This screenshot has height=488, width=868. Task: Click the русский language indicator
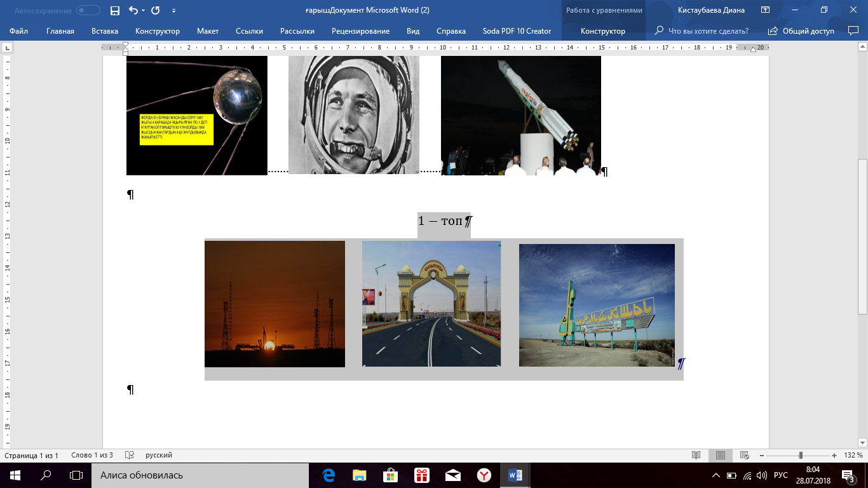click(159, 456)
